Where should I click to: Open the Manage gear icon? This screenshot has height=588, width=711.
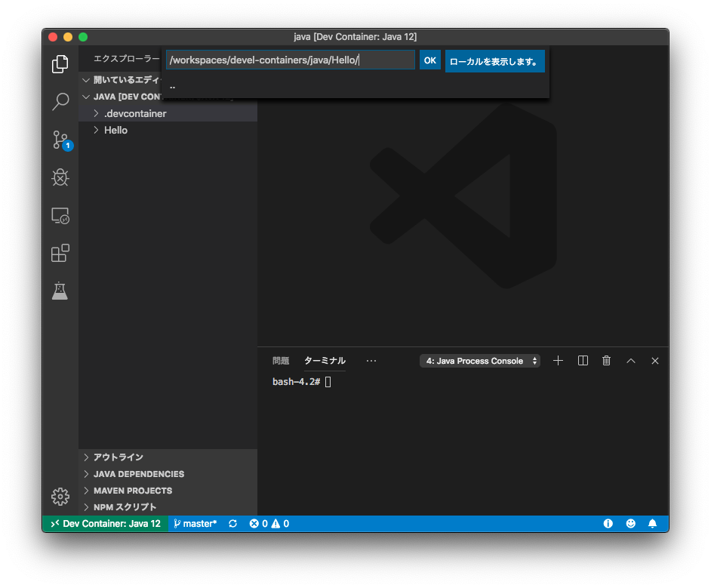[60, 497]
